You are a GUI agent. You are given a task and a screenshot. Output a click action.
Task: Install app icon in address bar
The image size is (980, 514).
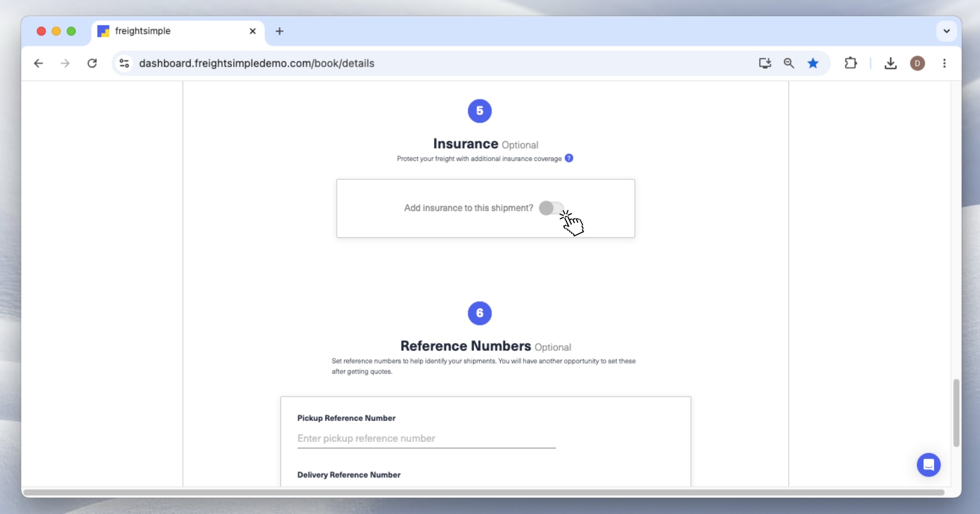(765, 63)
